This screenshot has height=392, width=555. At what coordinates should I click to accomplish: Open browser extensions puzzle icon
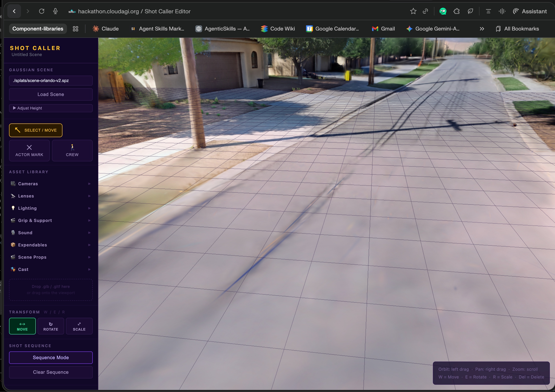click(x=456, y=11)
